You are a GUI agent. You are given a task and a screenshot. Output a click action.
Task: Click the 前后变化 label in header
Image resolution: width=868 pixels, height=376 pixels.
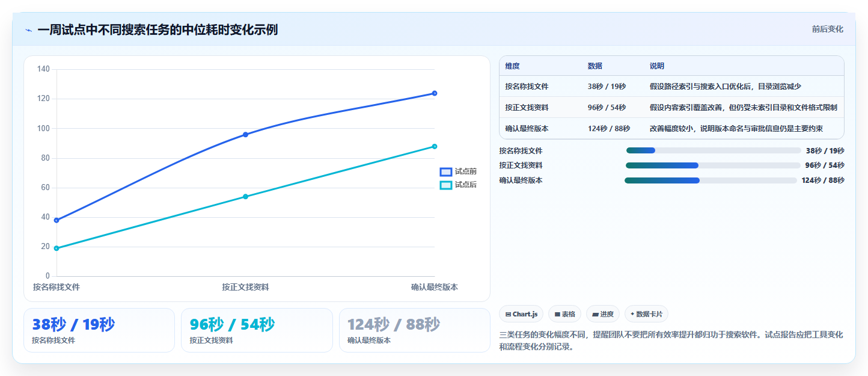pyautogui.click(x=827, y=29)
